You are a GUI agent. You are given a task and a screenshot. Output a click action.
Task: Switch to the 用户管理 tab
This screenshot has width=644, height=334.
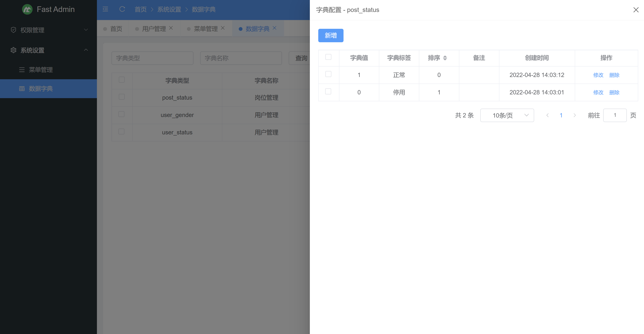click(154, 28)
